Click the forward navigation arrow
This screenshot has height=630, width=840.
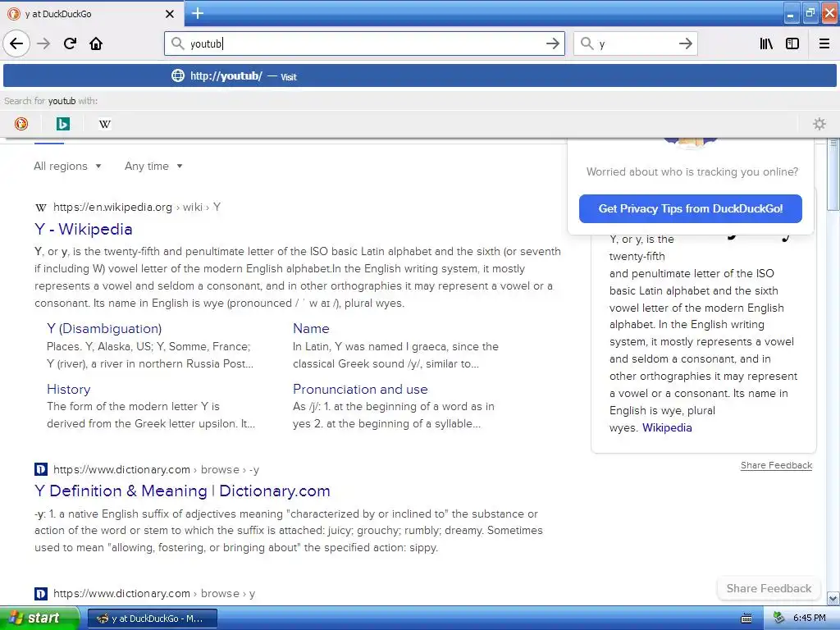pos(43,43)
